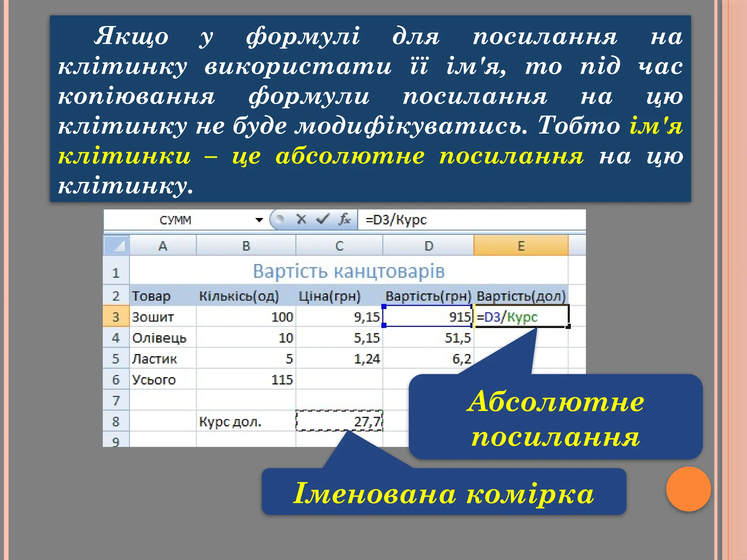This screenshot has width=747, height=560.
Task: Click cost cell 6,2
Action: point(428,358)
